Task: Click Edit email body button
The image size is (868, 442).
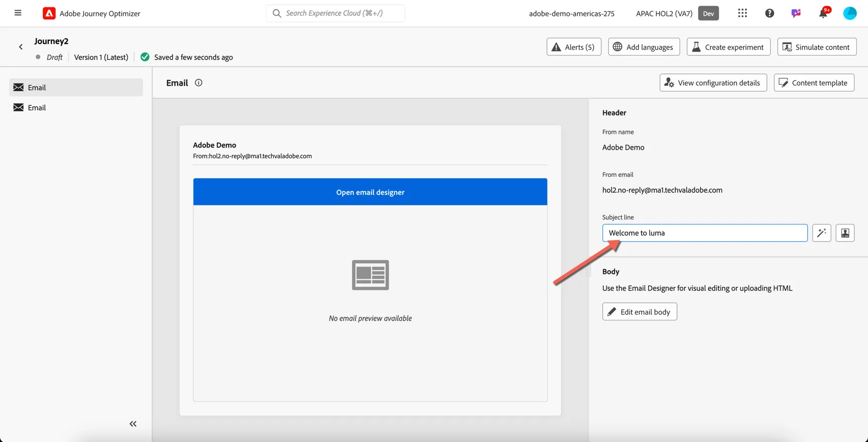Action: pos(639,312)
